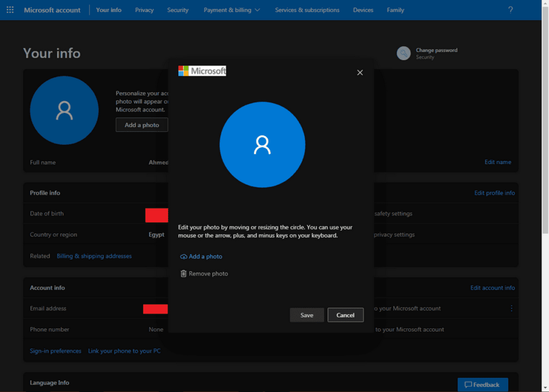
Task: Click Link your phone to your PC
Action: tap(124, 350)
